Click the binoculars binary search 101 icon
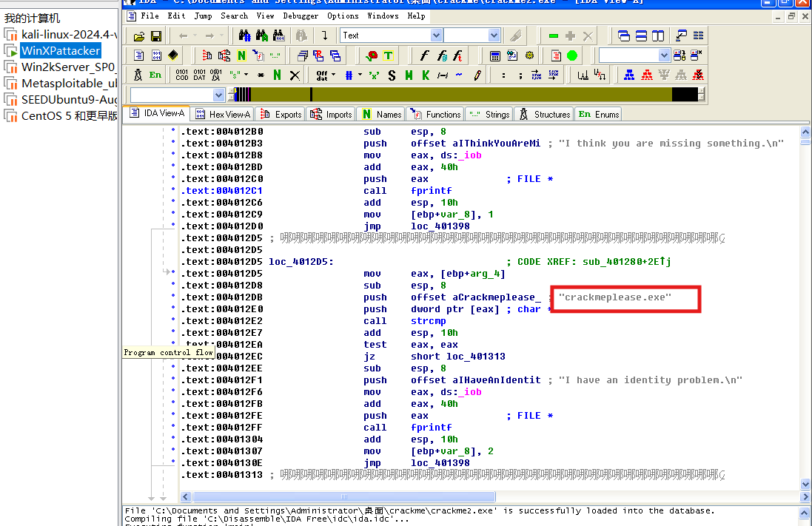 278,36
